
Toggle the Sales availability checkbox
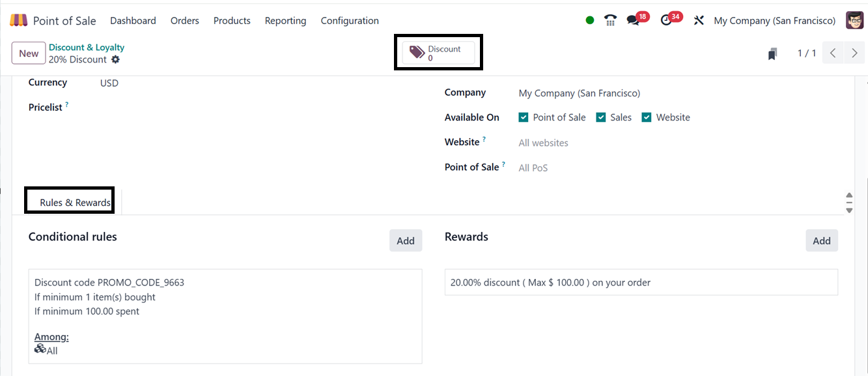point(601,117)
